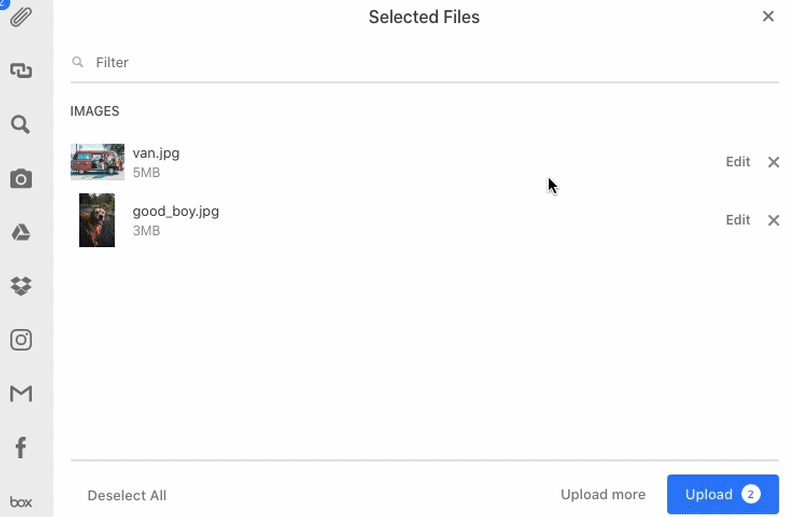
Task: Select the link URL source icon
Action: point(21,70)
